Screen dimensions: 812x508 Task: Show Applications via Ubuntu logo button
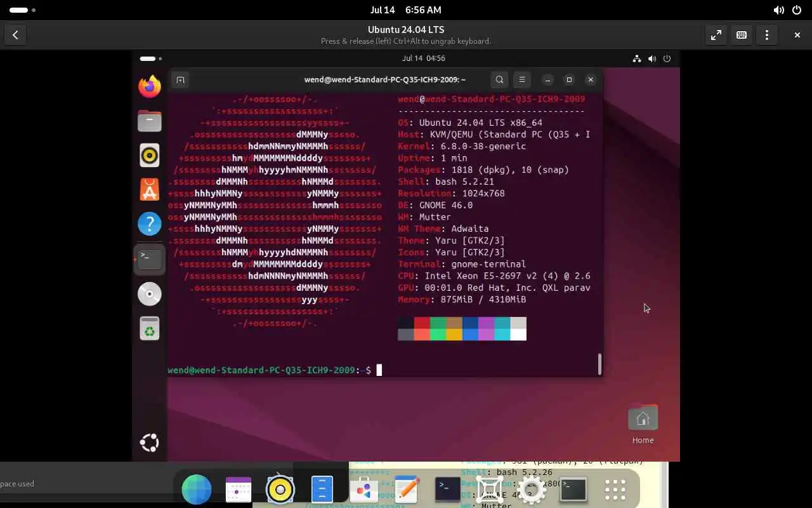(x=150, y=443)
